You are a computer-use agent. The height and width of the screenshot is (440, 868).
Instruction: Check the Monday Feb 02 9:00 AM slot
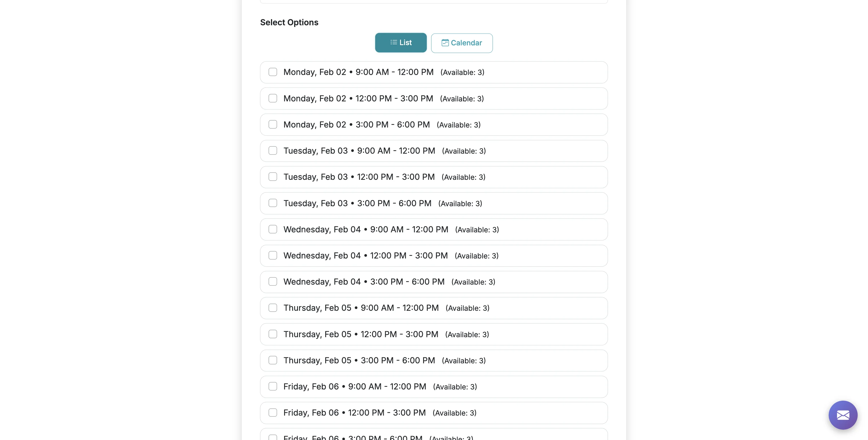click(273, 72)
